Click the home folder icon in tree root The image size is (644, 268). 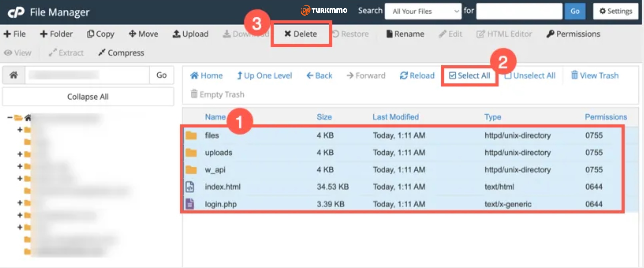tap(28, 117)
